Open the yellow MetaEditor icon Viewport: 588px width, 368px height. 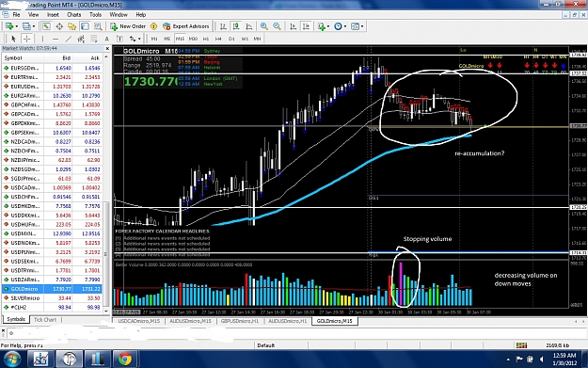[153, 26]
